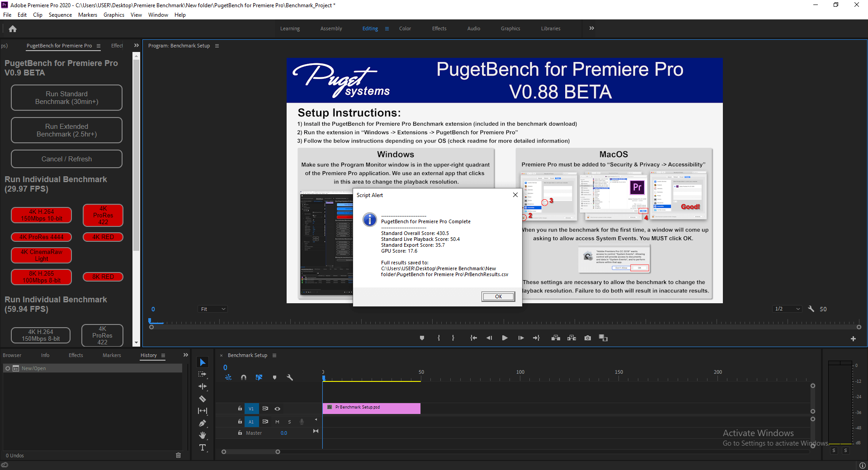Viewport: 868px width, 470px height.
Task: Step back one frame
Action: pos(489,338)
